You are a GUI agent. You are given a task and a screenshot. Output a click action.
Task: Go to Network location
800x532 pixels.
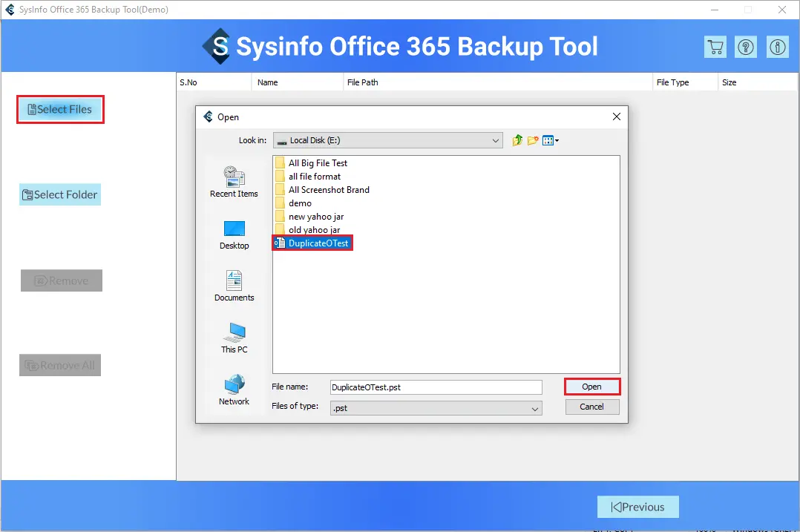point(235,390)
